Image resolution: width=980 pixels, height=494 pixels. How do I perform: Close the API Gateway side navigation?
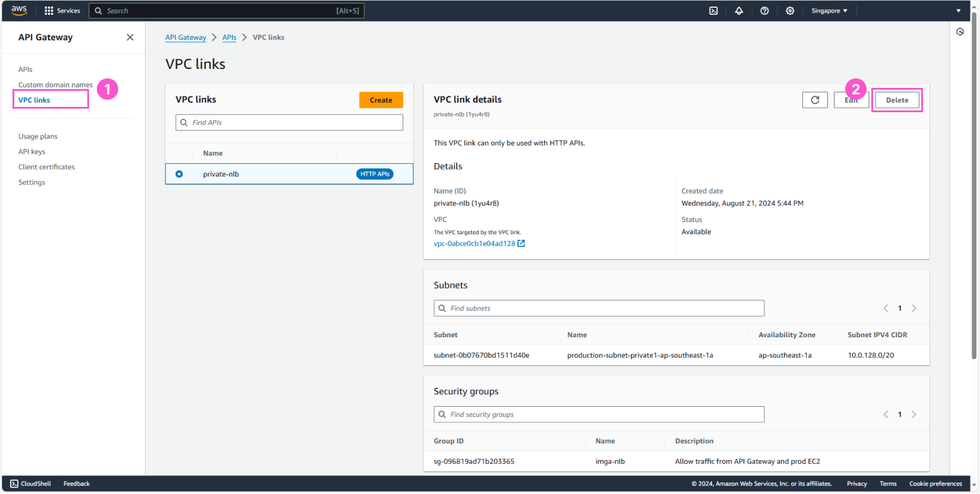click(130, 37)
